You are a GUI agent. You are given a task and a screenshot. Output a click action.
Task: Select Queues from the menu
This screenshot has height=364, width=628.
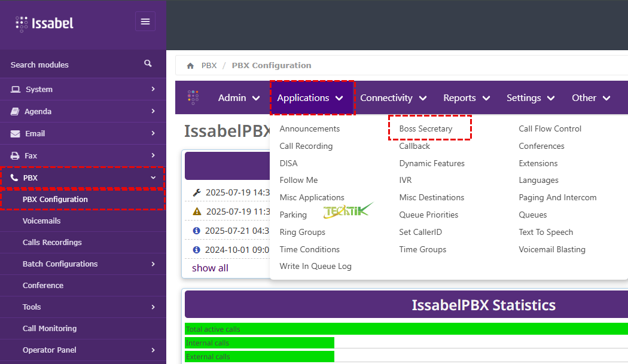tap(533, 215)
